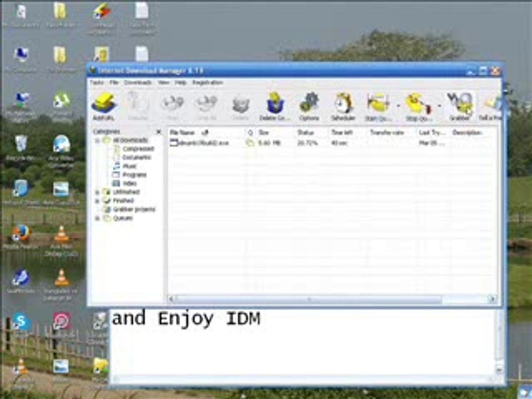Open the View menu
The image size is (532, 399).
(164, 82)
